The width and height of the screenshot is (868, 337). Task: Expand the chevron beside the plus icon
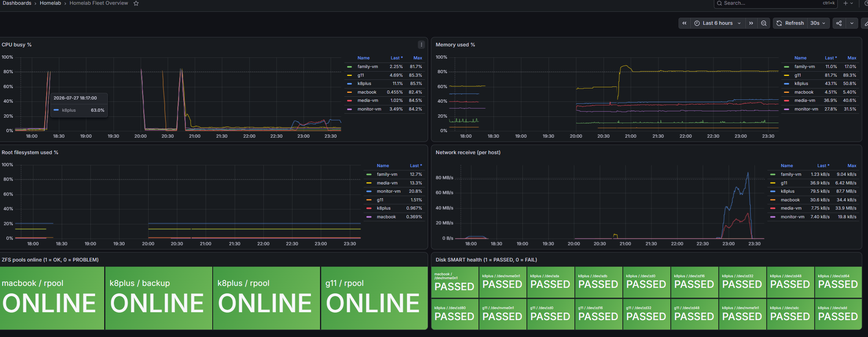(851, 3)
